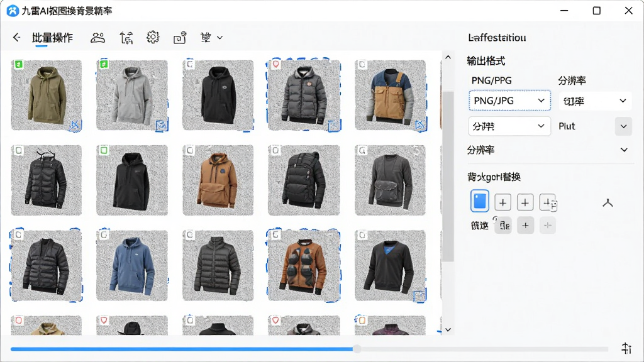The width and height of the screenshot is (644, 362).
Task: Select the black backpack puffer thumbnail
Action: [304, 180]
